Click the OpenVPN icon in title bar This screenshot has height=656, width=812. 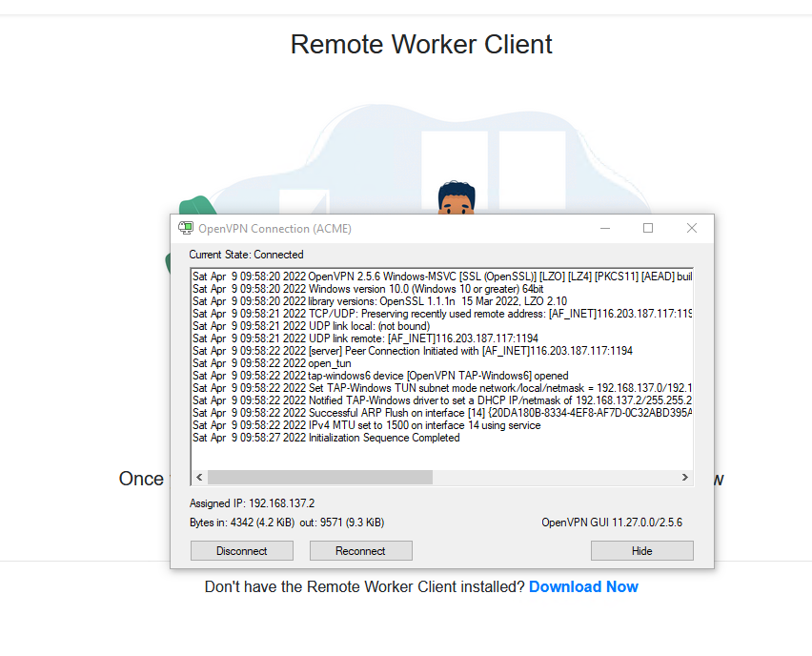pos(186,228)
